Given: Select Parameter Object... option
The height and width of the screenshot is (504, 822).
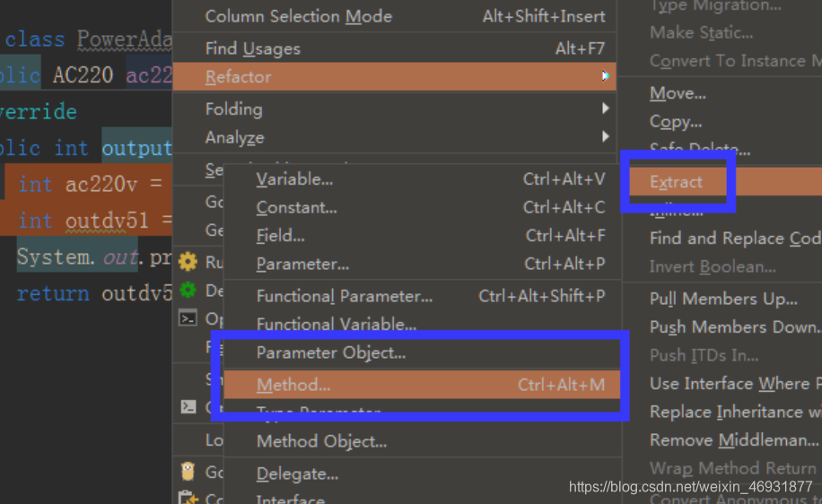Looking at the screenshot, I should [423, 353].
